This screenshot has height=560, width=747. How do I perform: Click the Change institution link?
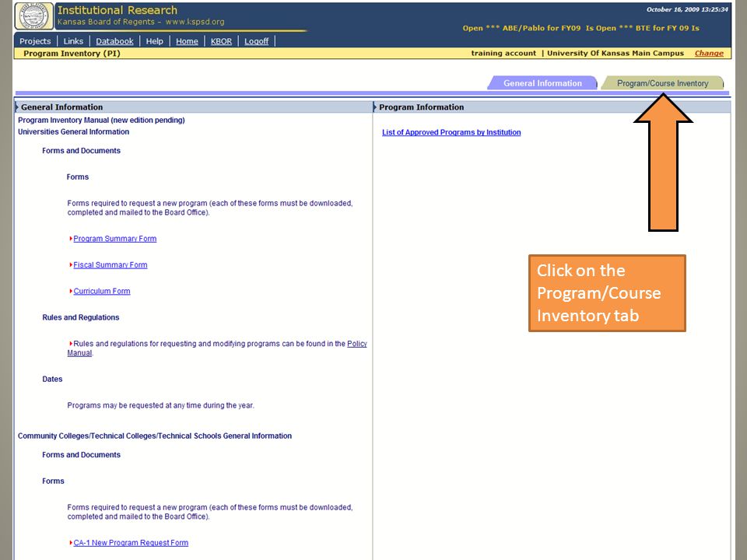coord(709,54)
